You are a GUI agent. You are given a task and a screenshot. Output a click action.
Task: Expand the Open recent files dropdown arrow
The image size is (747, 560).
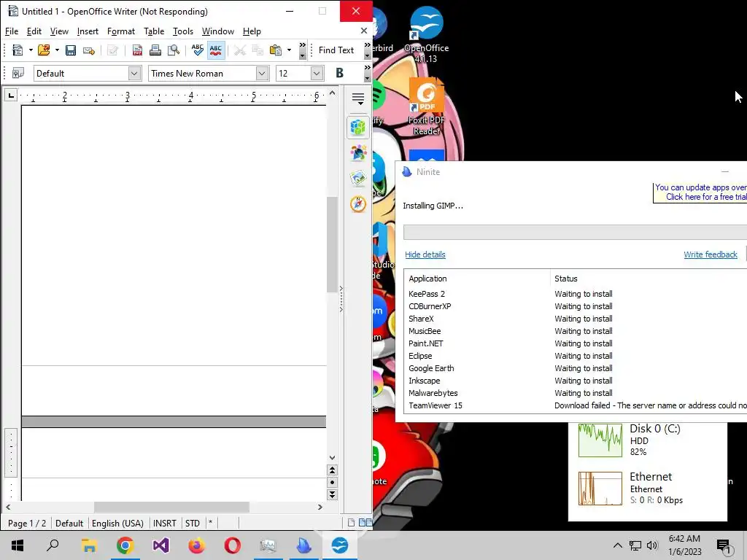57,50
